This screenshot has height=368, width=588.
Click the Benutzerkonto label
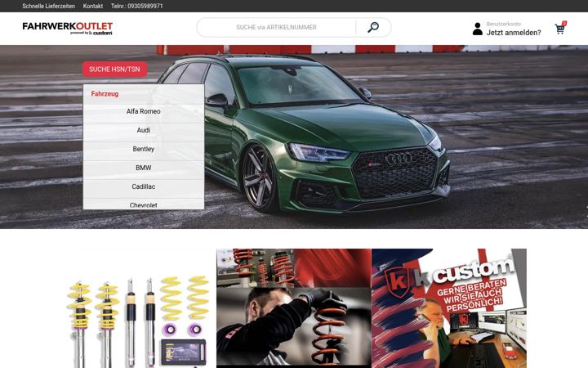pyautogui.click(x=504, y=24)
